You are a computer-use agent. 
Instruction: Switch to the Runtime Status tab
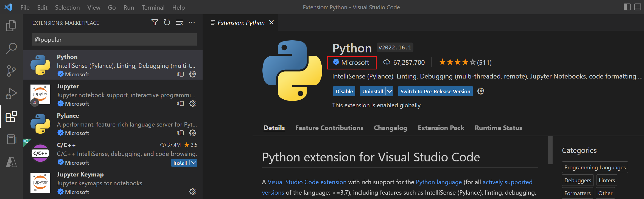coord(499,128)
